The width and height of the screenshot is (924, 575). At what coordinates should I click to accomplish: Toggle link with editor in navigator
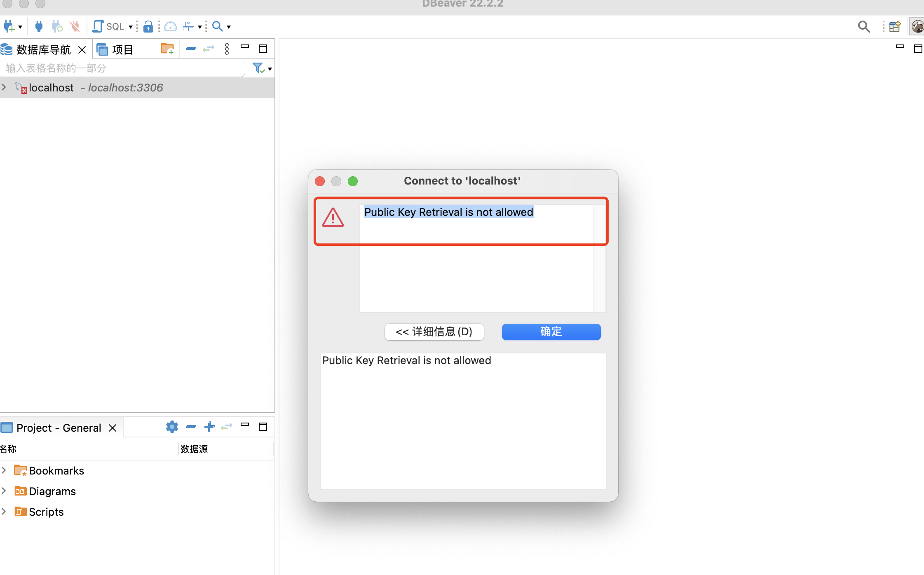pos(209,49)
